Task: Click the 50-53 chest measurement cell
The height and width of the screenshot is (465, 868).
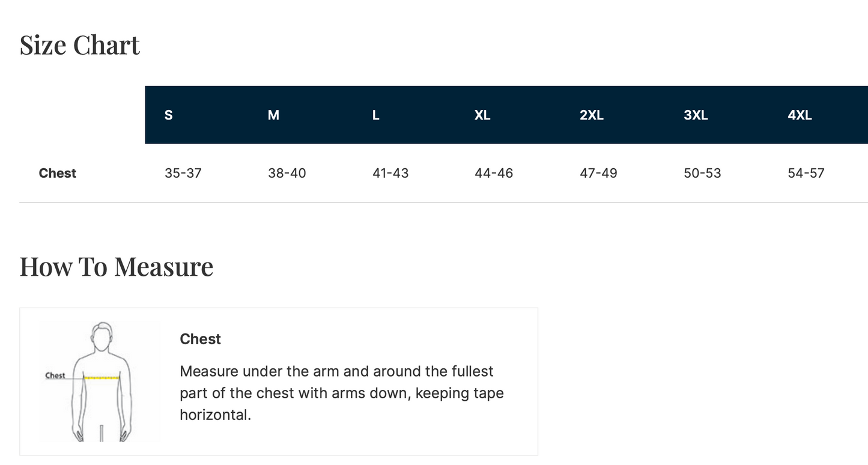Action: coord(702,173)
